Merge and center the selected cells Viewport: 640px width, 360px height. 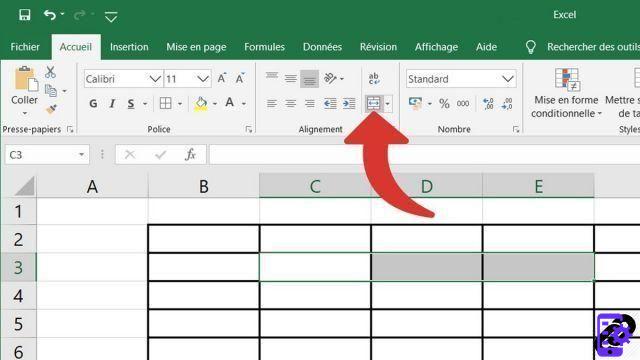point(373,104)
